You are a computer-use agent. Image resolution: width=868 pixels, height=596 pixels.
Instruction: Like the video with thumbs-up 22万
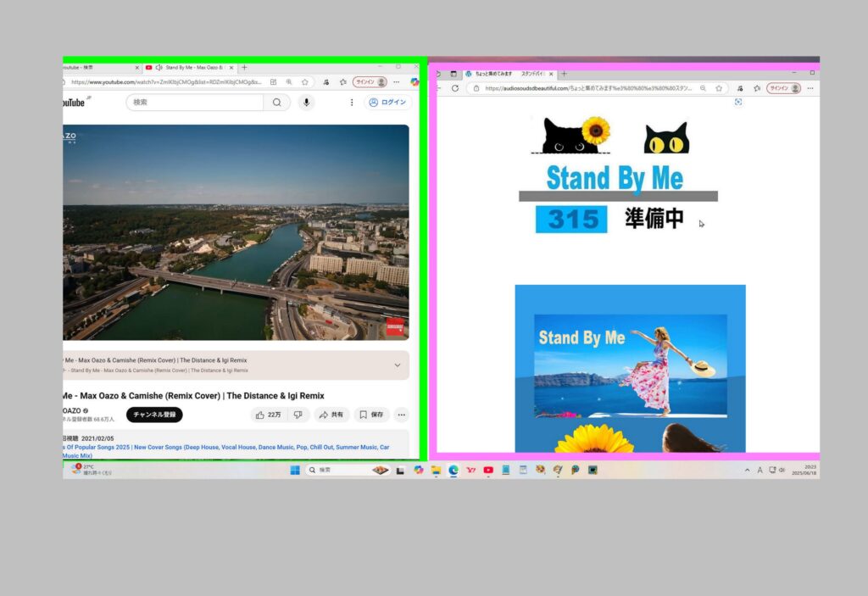click(269, 415)
